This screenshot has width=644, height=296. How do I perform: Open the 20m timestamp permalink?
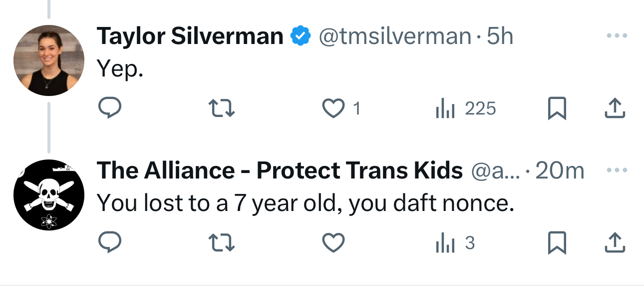559,171
